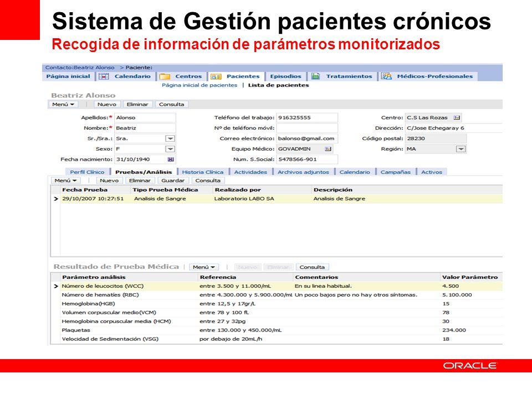The width and height of the screenshot is (532, 399).
Task: Click Eliminar in Pruebas/Análisis toolbar
Action: (x=140, y=181)
